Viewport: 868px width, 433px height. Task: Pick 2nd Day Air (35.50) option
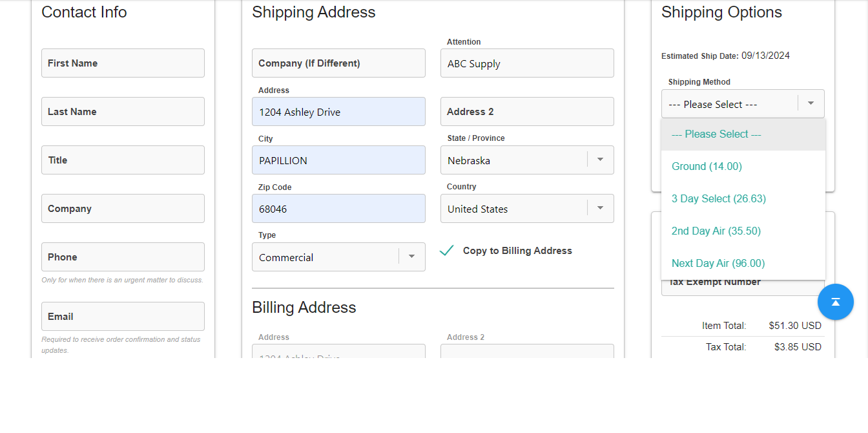(x=716, y=231)
